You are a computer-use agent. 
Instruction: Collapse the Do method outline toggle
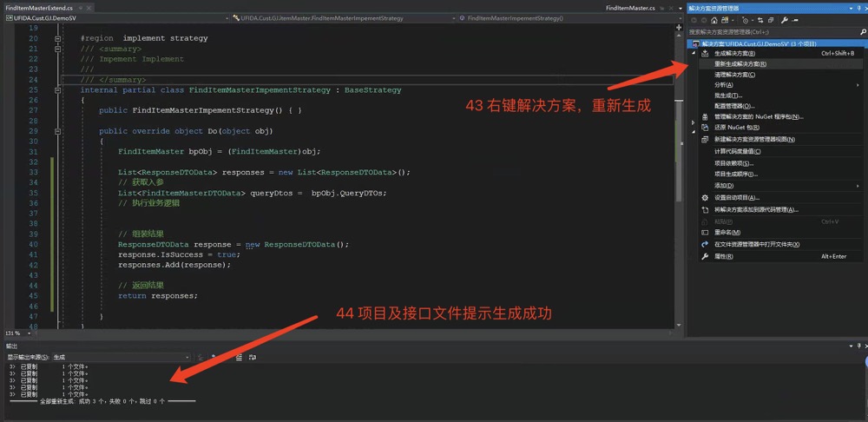click(x=58, y=132)
